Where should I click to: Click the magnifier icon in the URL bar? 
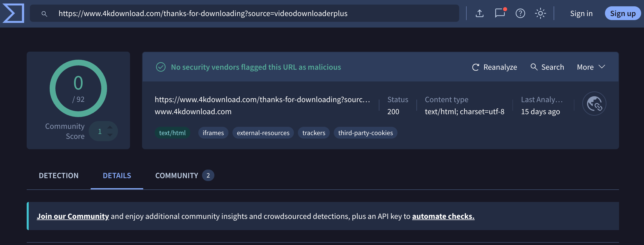coord(44,13)
